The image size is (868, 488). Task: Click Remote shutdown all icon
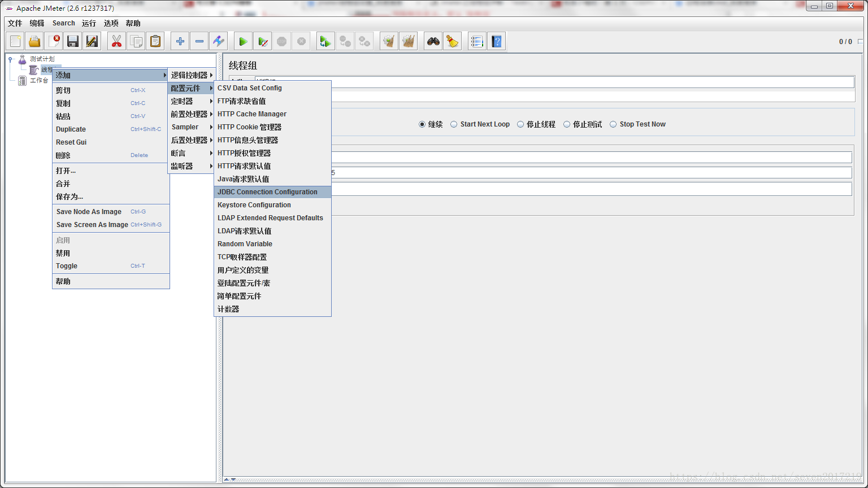click(364, 41)
